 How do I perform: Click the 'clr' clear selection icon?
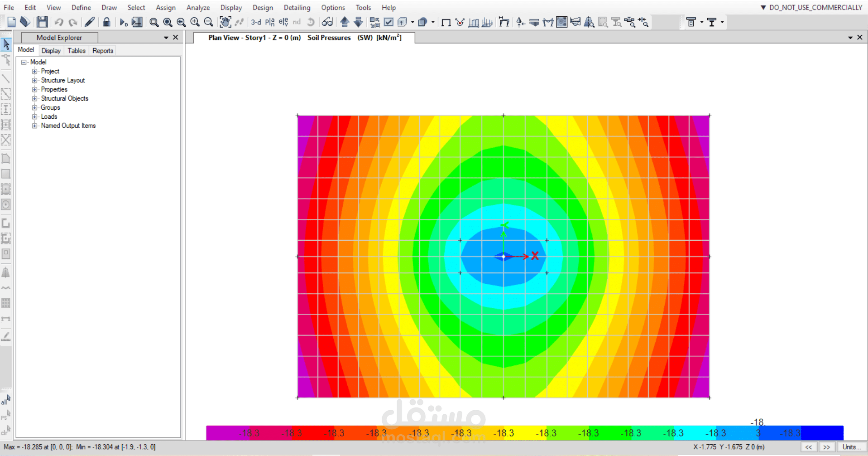(x=6, y=430)
